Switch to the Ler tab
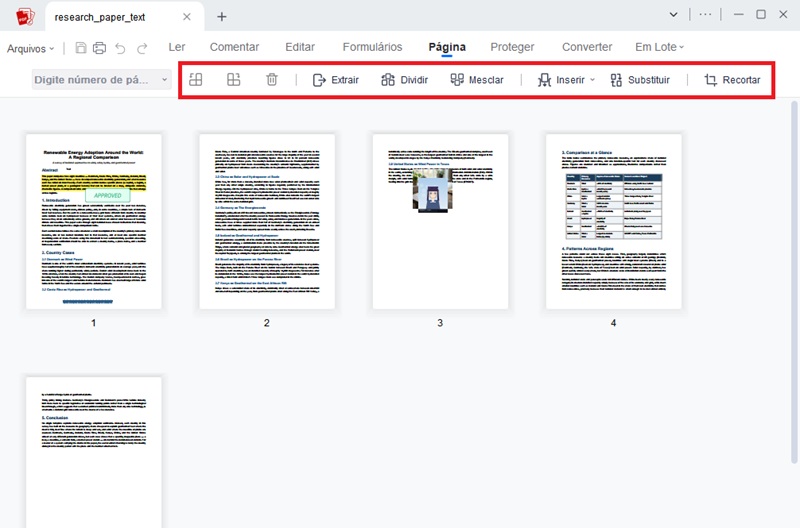Viewport: 800px width, 528px height. (x=177, y=47)
